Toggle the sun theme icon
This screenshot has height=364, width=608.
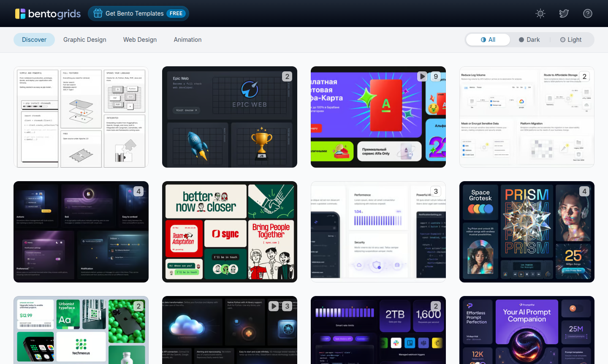[x=540, y=14]
